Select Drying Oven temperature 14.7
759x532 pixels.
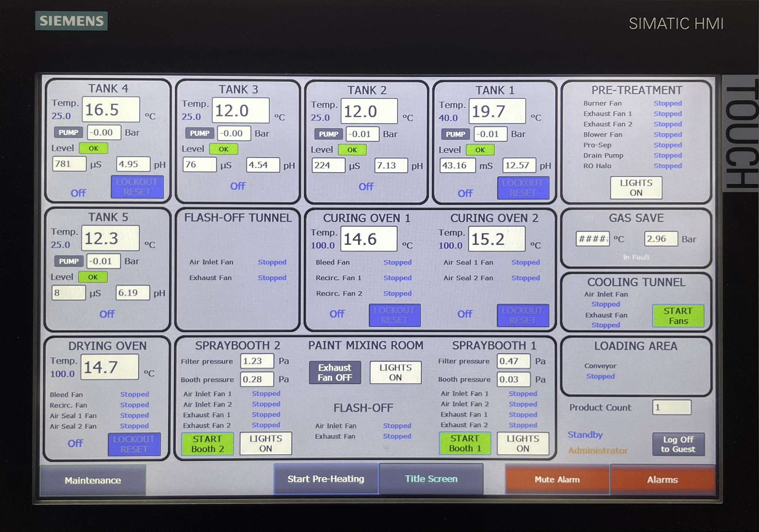click(x=110, y=367)
